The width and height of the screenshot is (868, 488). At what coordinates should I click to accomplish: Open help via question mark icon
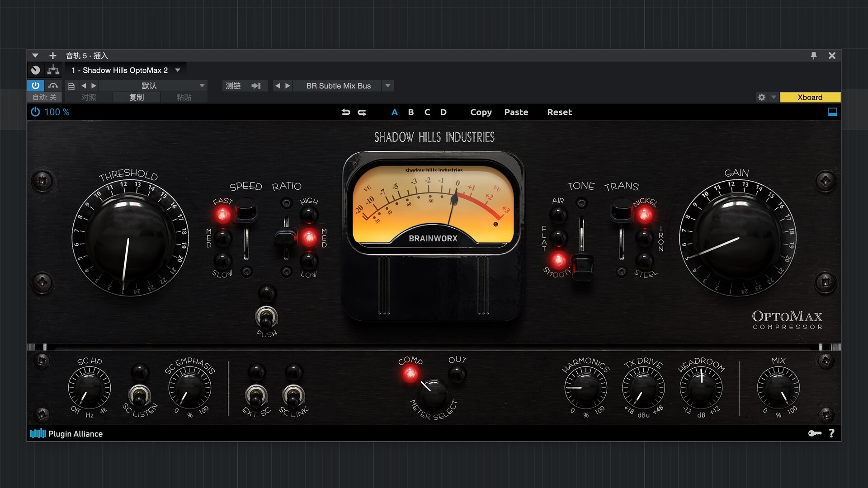coord(832,433)
